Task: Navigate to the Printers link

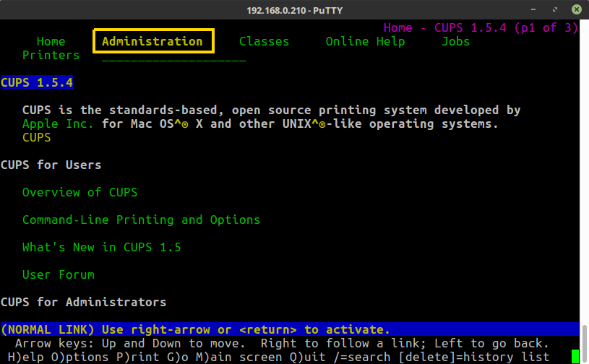Action: pos(51,55)
